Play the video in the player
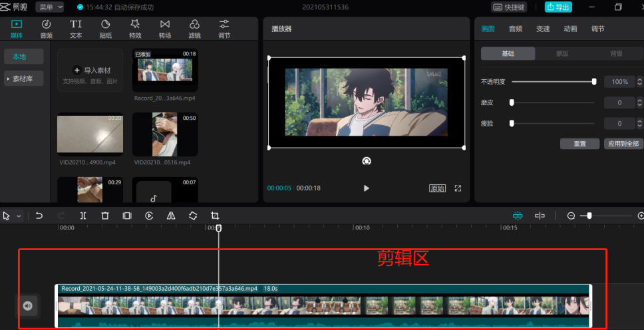The image size is (644, 330). pos(367,188)
